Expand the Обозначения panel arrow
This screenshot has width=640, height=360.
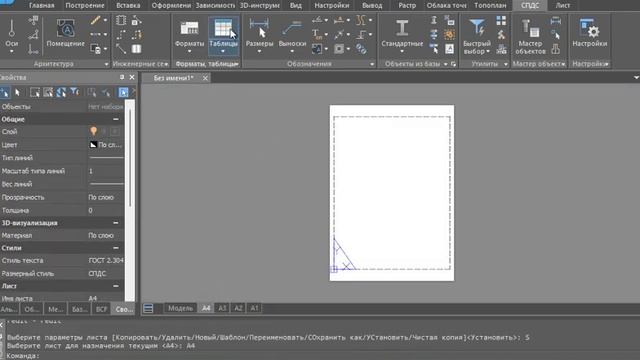click(372, 64)
